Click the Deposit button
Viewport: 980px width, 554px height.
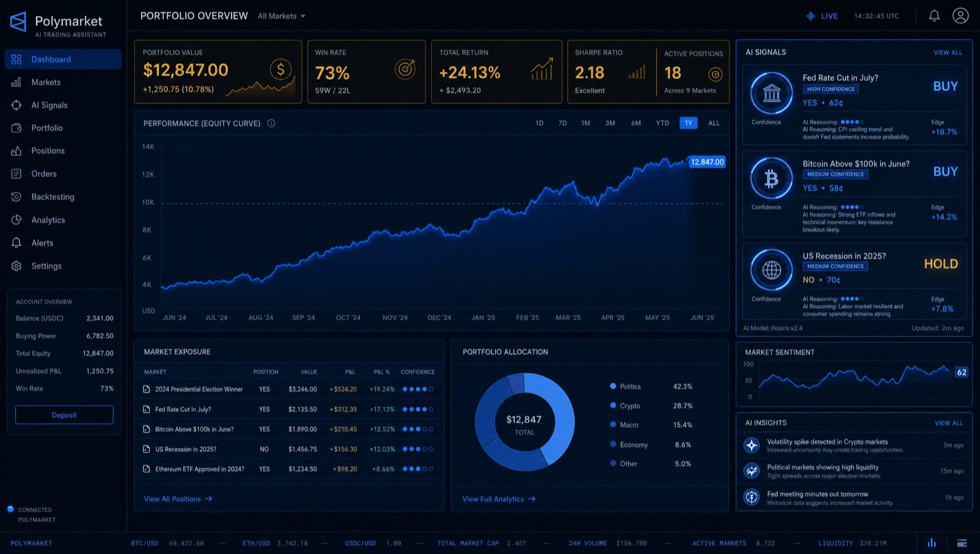(64, 415)
